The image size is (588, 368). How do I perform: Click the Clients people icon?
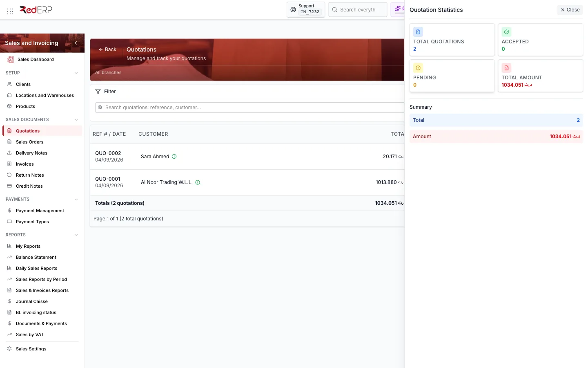[9, 84]
